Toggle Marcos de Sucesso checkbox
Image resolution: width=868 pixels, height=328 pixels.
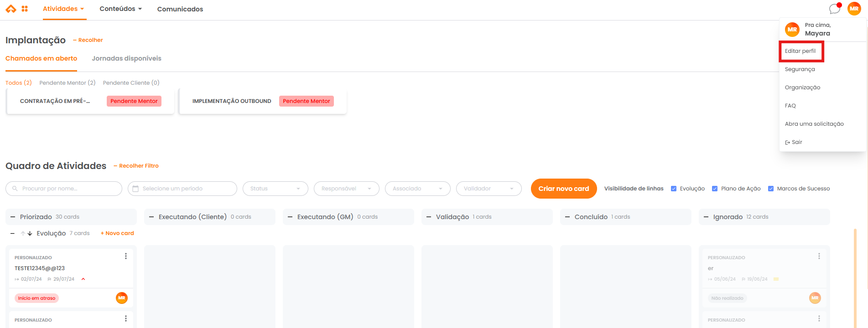point(771,189)
